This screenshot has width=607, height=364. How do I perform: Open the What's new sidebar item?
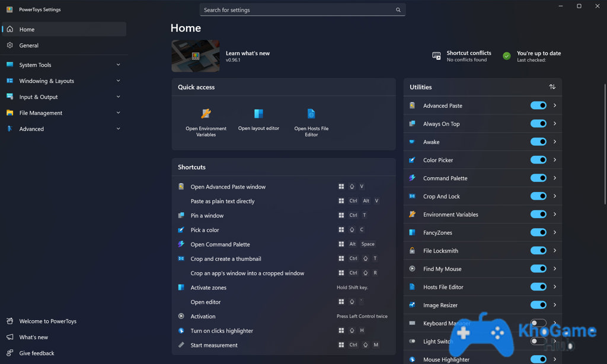coord(33,337)
